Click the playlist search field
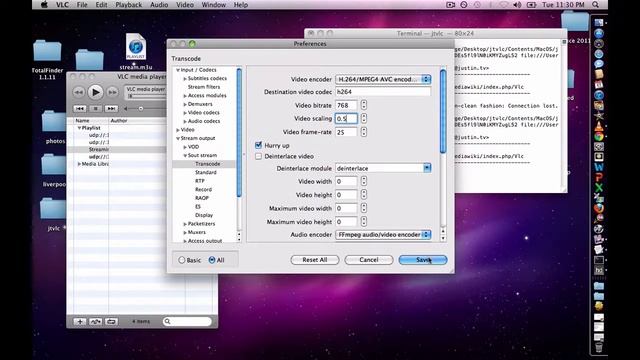Viewport: 640px width, 360px height. (187, 322)
